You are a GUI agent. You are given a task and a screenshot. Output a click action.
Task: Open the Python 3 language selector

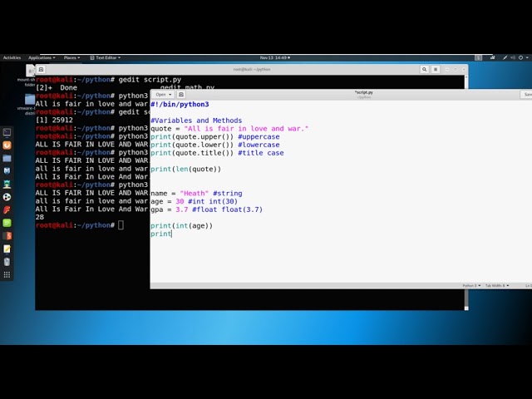click(471, 286)
